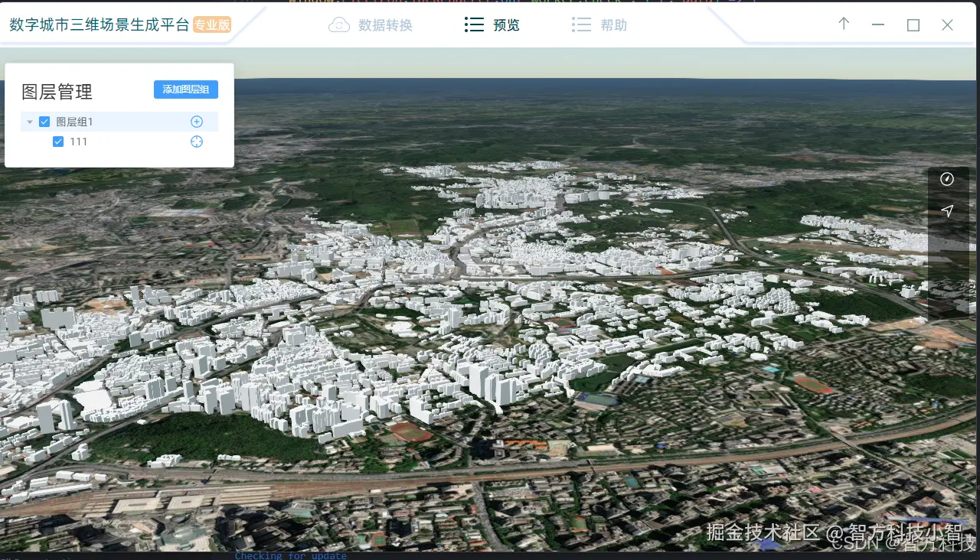This screenshot has height=560, width=980.
Task: Select the 图层组1 label in the tree
Action: coord(75,122)
